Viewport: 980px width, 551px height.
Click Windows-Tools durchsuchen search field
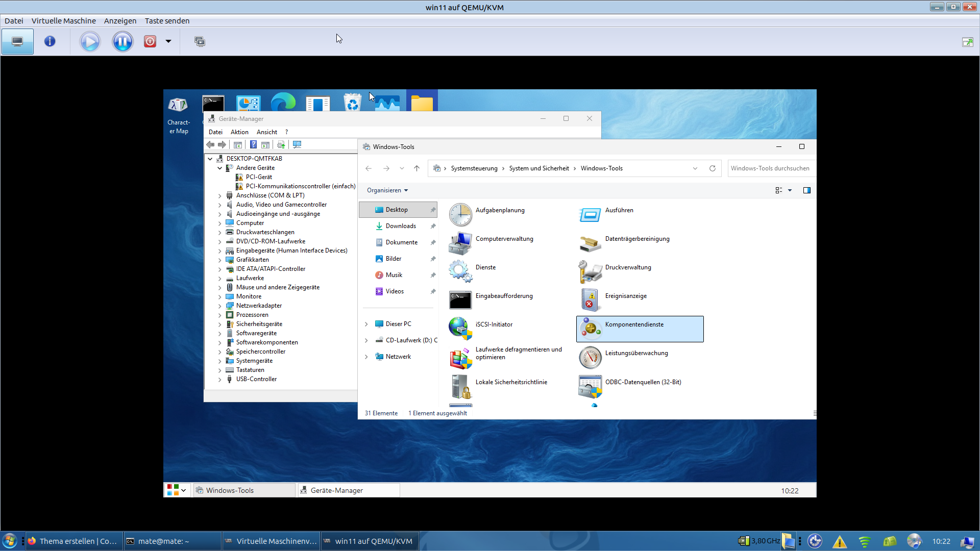(772, 168)
